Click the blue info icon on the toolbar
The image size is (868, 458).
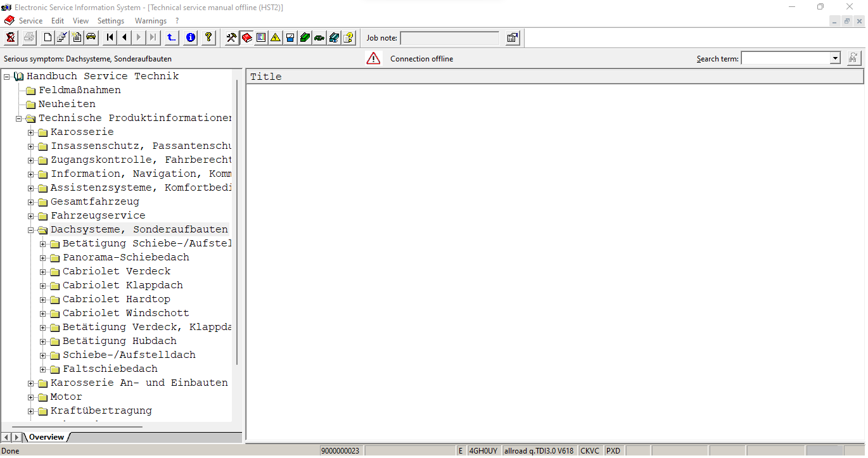(x=190, y=37)
